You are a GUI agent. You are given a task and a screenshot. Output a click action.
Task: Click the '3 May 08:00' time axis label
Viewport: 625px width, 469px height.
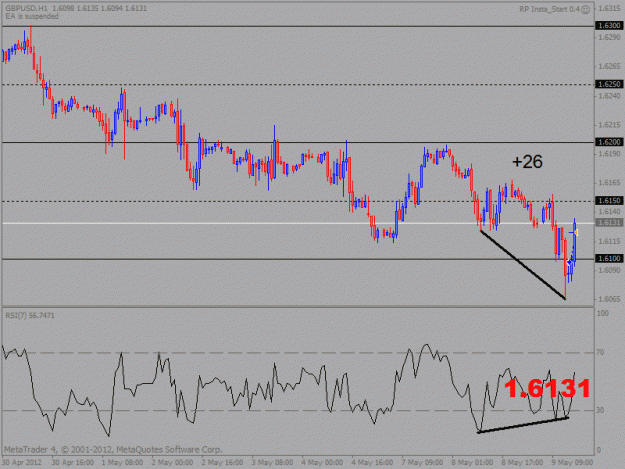pos(272,463)
